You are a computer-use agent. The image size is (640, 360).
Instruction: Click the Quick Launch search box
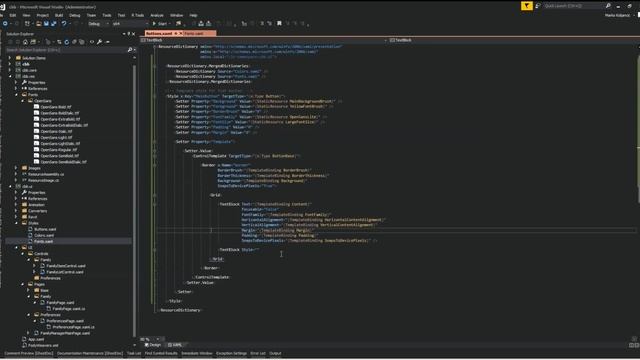point(573,6)
